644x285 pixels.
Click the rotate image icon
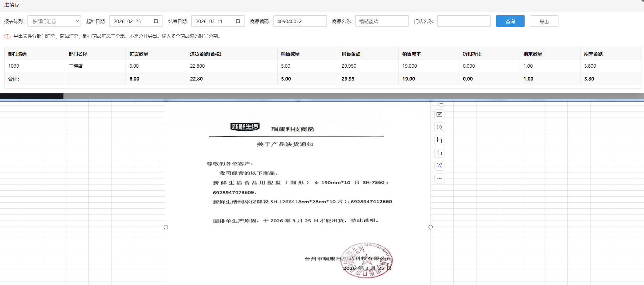pos(439,153)
